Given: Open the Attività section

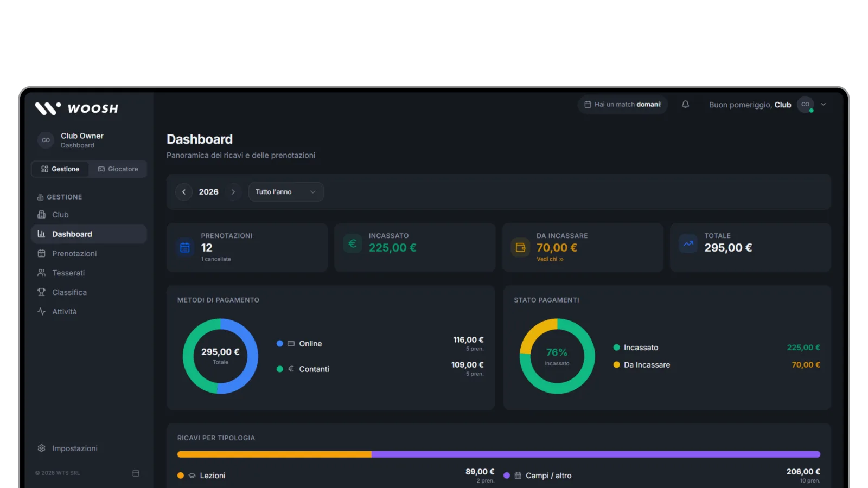Looking at the screenshot, I should (x=89, y=312).
